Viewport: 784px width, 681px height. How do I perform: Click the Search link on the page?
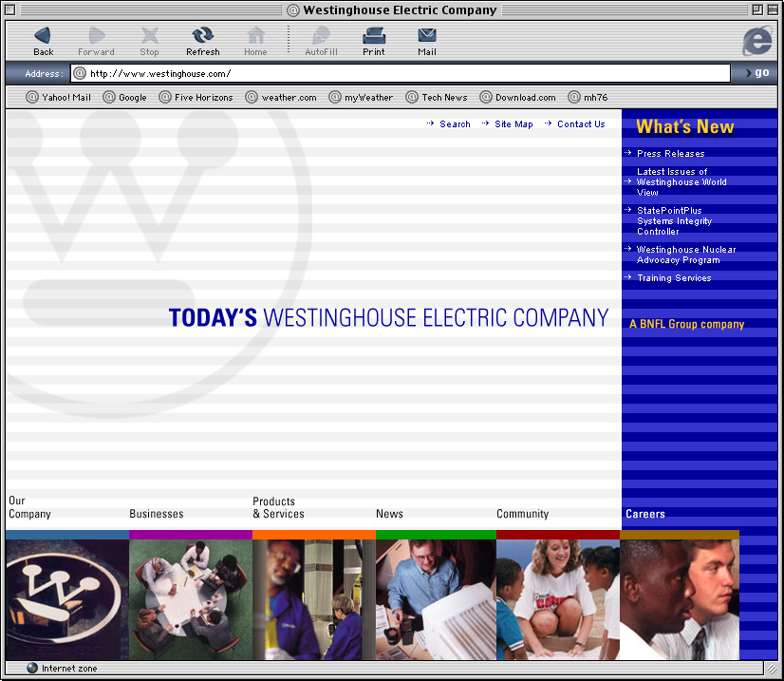click(x=455, y=124)
